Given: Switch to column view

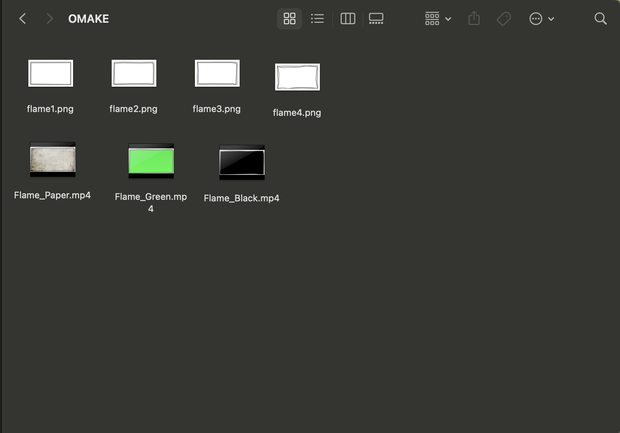Looking at the screenshot, I should tap(348, 19).
